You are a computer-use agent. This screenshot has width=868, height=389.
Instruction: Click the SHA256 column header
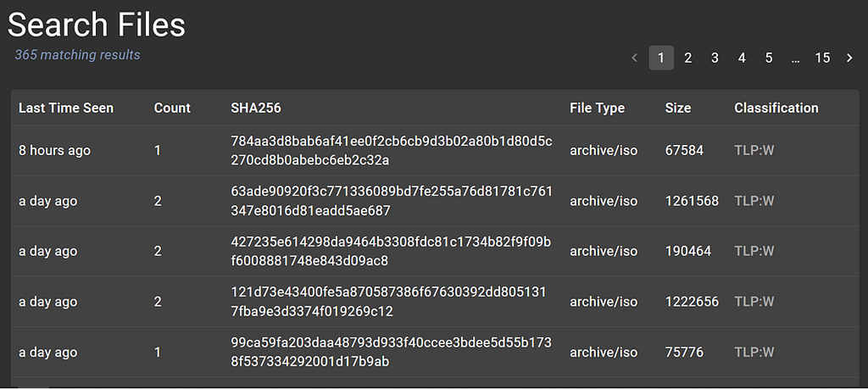click(x=256, y=108)
